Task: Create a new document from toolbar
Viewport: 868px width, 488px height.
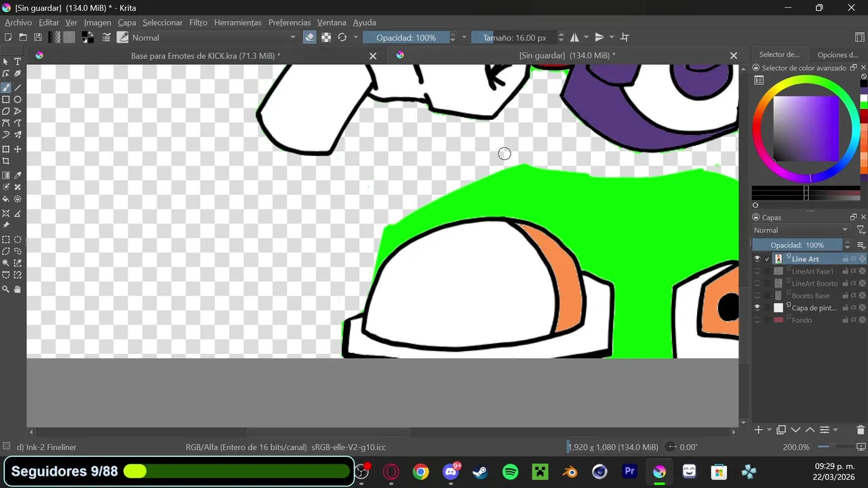Action: pos(7,37)
